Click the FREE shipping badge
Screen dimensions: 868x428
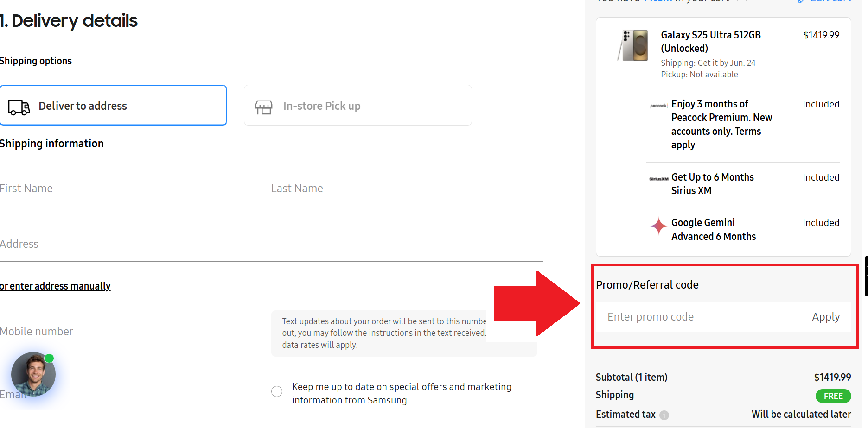point(833,396)
